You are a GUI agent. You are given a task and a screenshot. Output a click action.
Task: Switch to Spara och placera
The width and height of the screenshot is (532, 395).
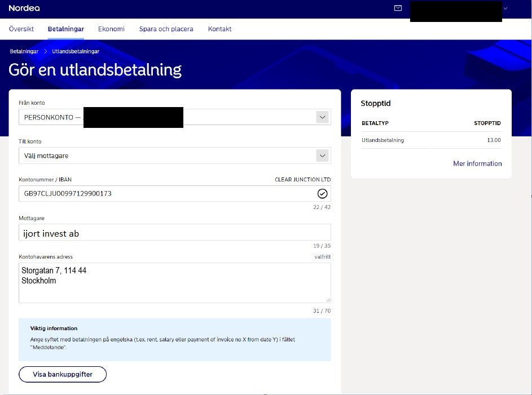tap(166, 29)
